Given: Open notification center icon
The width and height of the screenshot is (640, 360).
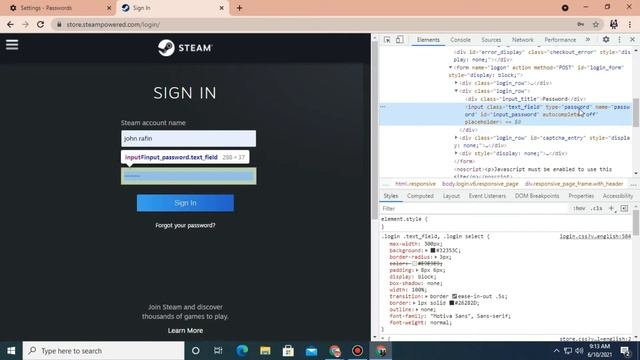Looking at the screenshot, I should (x=625, y=351).
